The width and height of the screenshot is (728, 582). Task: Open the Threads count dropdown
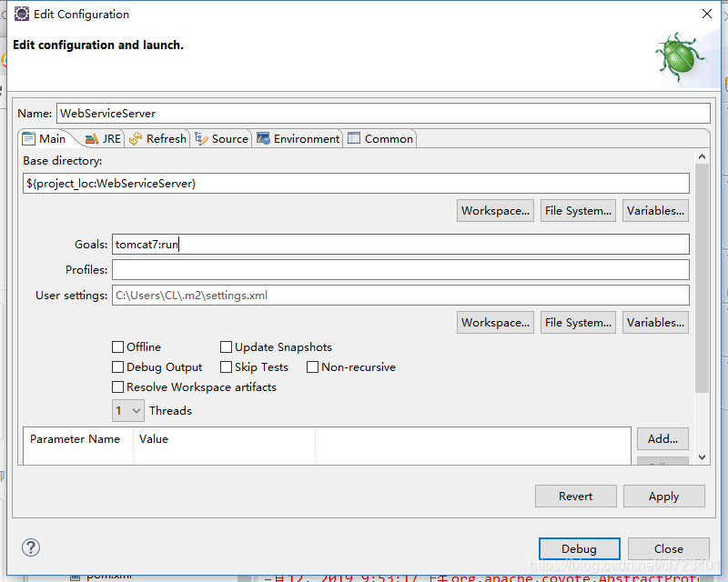[x=128, y=411]
